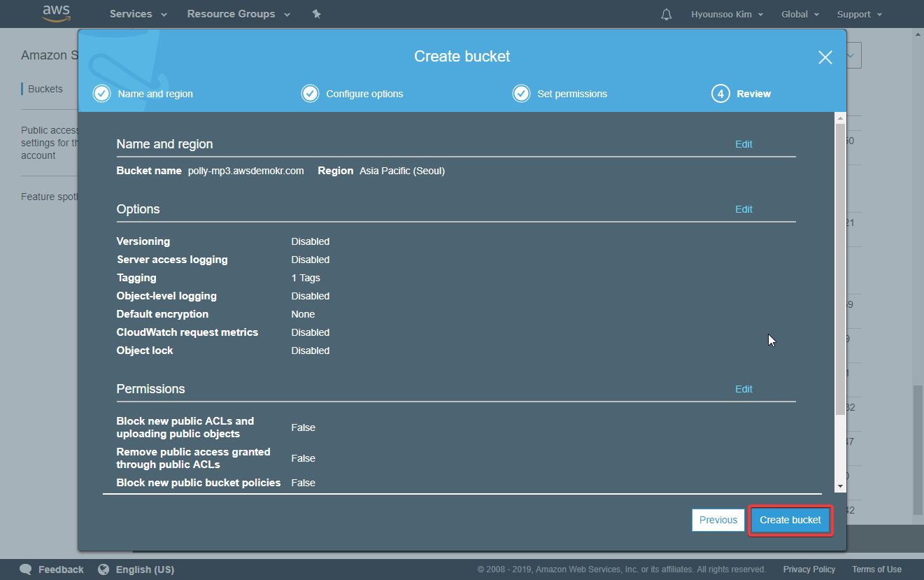Click the Name and region step checkmark
This screenshot has height=580, width=924.
tap(101, 94)
